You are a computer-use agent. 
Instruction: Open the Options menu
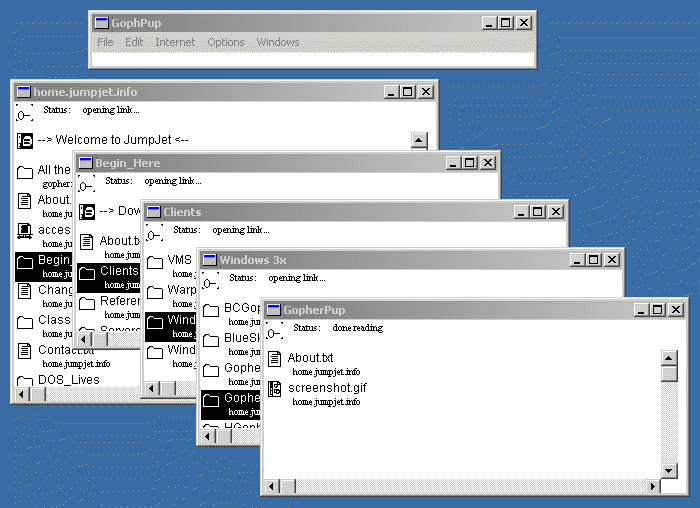pos(226,42)
